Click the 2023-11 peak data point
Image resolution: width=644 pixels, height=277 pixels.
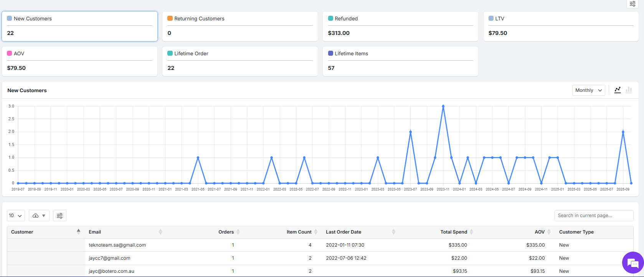(x=443, y=106)
